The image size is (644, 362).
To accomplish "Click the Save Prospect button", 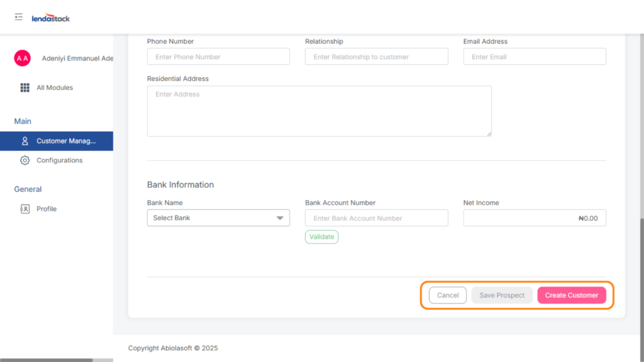I will pyautogui.click(x=502, y=295).
